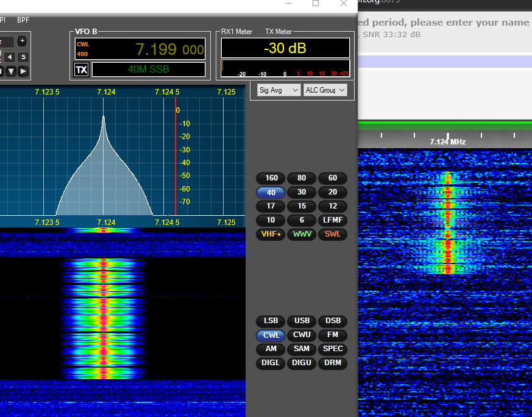Choose the LFMF band button
The width and height of the screenshot is (532, 417).
coord(333,220)
